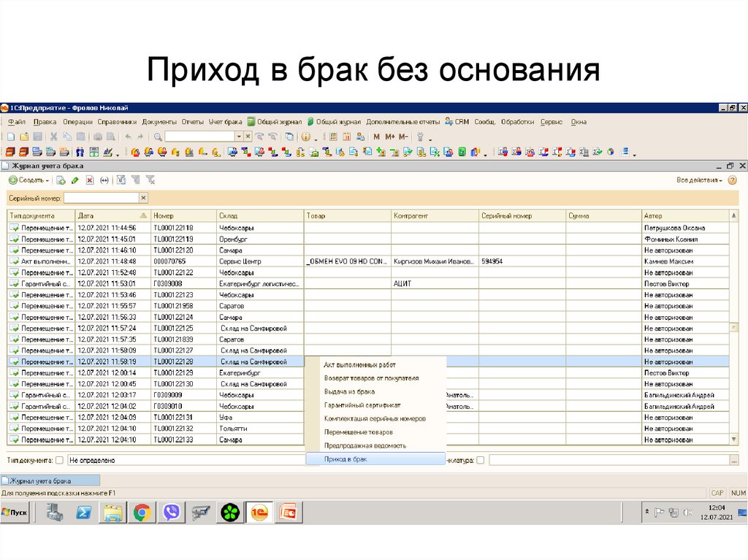Viewport: 748px width, 560px height.
Task: Click the filter funnel icon in journal toolbar
Action: pos(121,180)
